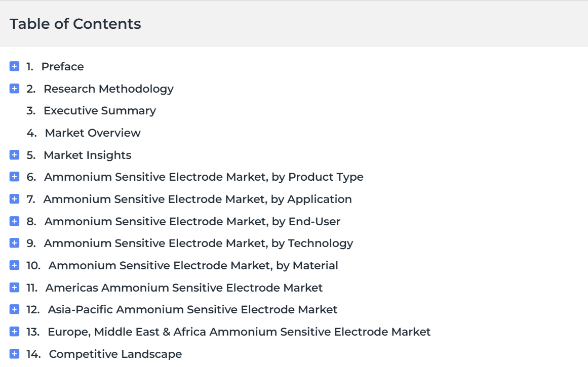Select Americas Ammonium Sensitive Electrode Market text

click(x=184, y=288)
